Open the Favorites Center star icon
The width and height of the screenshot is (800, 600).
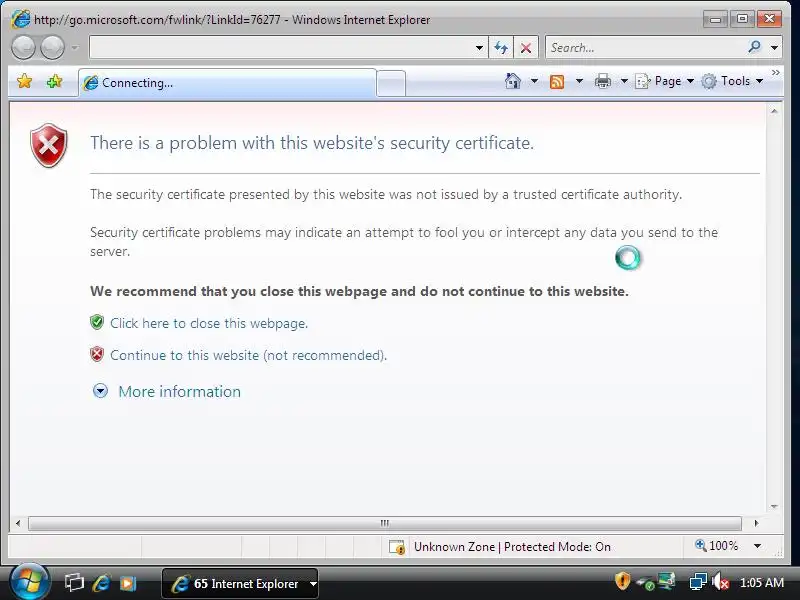(24, 81)
